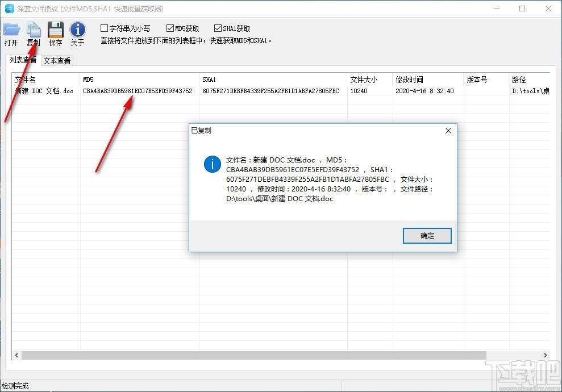Click the SHA1 column header

pyautogui.click(x=273, y=80)
